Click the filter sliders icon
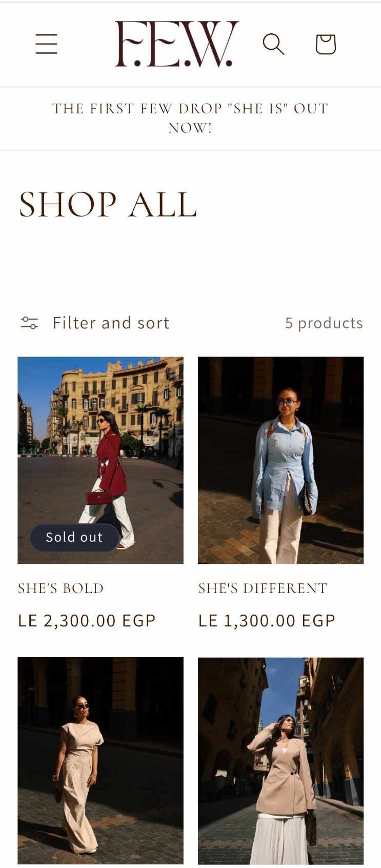The image size is (381, 868). click(x=29, y=323)
